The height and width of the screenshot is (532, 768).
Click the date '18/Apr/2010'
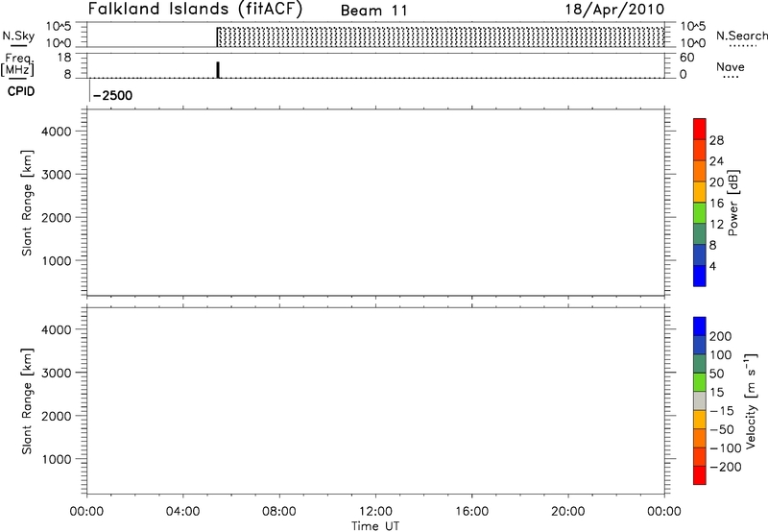[x=614, y=10]
